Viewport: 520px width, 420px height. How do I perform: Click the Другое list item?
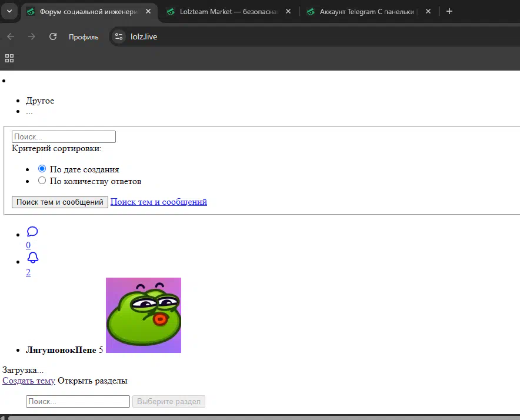pyautogui.click(x=40, y=101)
